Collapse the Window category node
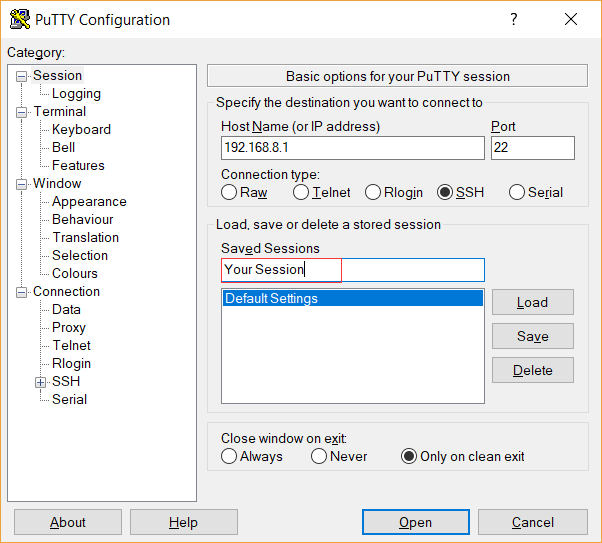The height and width of the screenshot is (543, 602). pos(22,184)
